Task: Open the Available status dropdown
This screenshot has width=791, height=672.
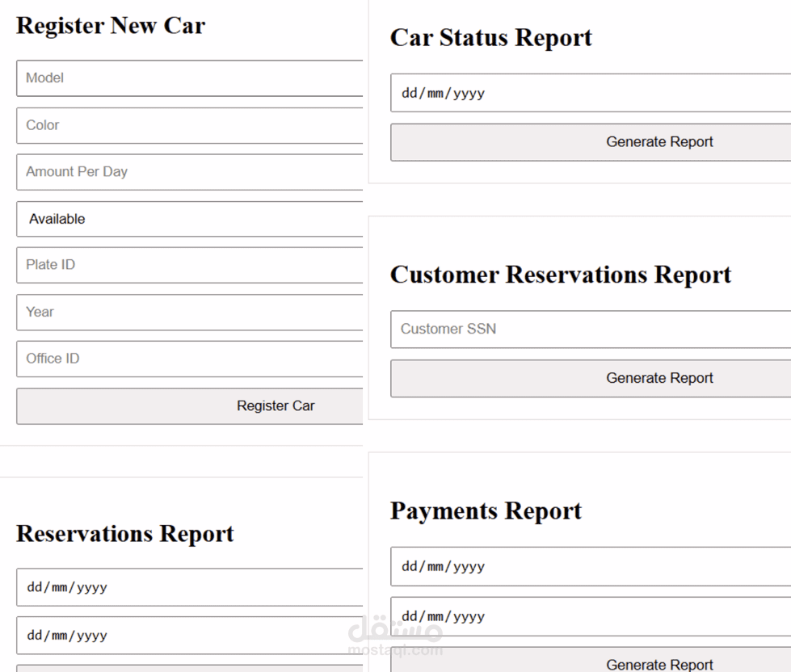Action: click(x=189, y=219)
